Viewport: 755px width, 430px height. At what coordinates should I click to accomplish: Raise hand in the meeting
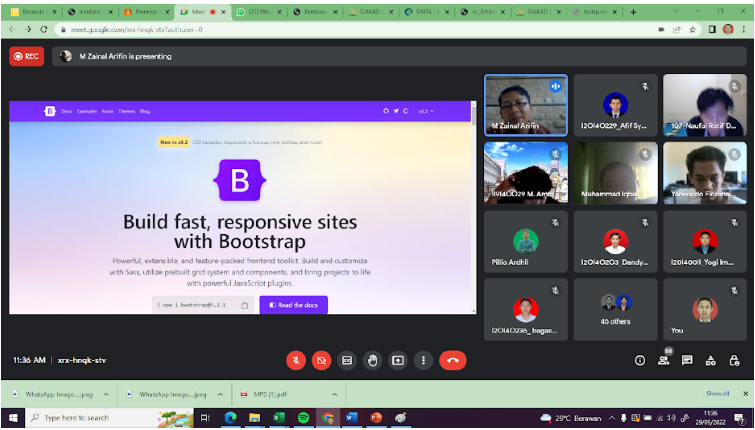pyautogui.click(x=373, y=360)
